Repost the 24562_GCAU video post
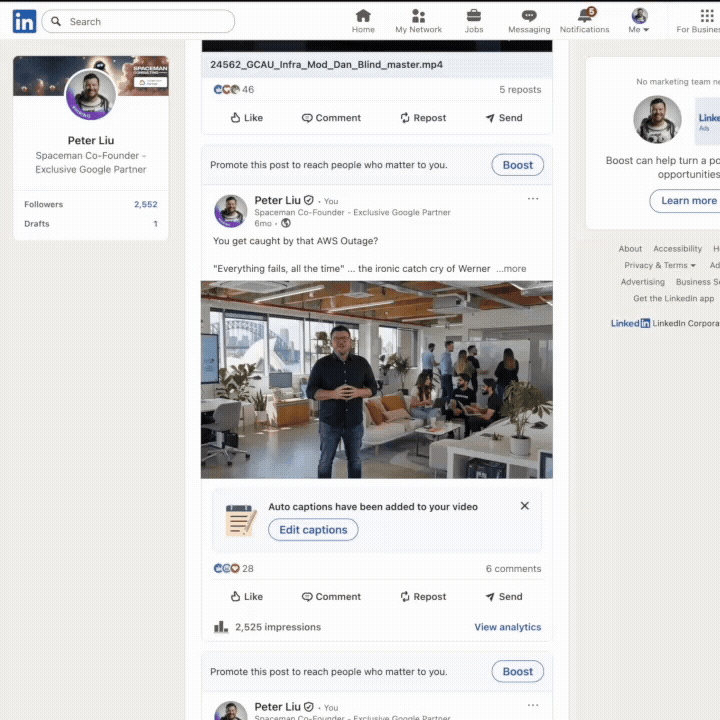This screenshot has height=720, width=720. [423, 118]
